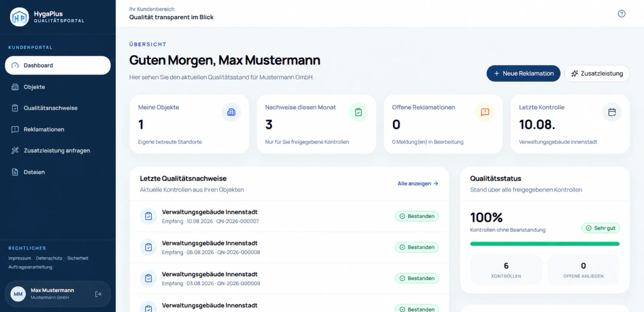Click the date 10.08. in Letzte Kontrolle
Viewport: 644px width, 312px height.
[x=537, y=124]
